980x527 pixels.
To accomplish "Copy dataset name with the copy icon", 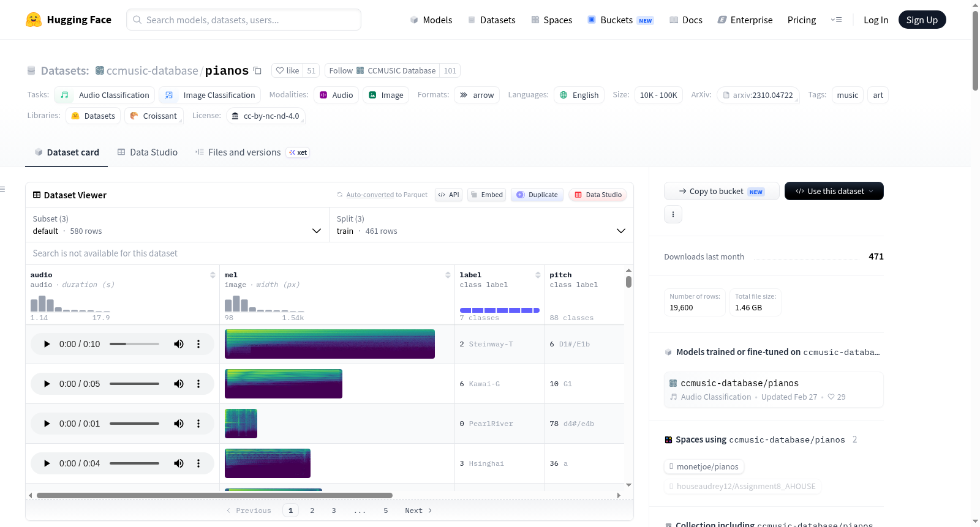I will pos(258,70).
